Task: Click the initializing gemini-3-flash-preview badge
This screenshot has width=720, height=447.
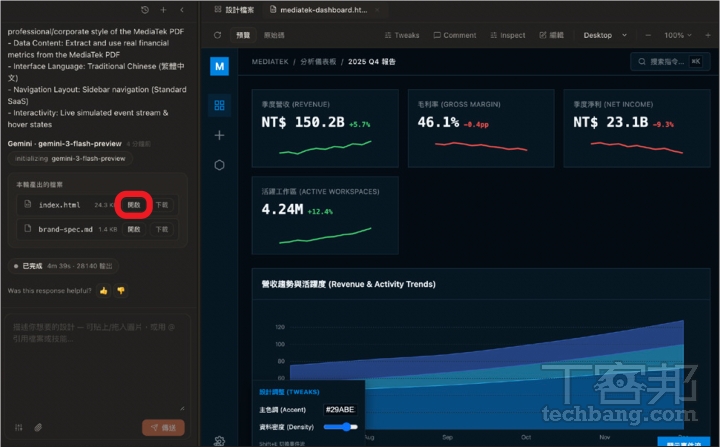Action: tap(70, 158)
